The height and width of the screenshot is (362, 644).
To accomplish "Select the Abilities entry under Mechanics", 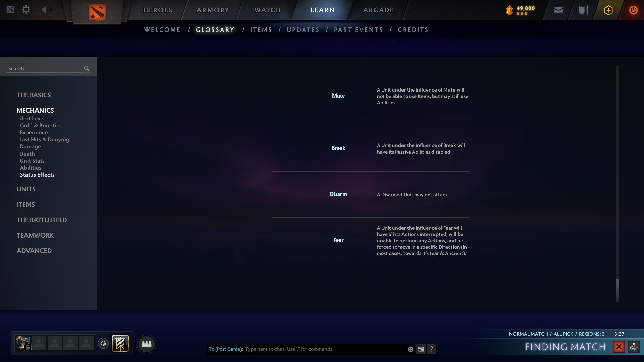I will 31,168.
